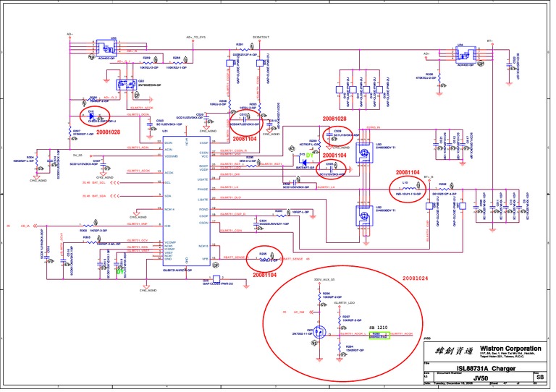This screenshot has width=556, height=392.
Task: Click the C513 capacitor symbol
Action: 244,119
